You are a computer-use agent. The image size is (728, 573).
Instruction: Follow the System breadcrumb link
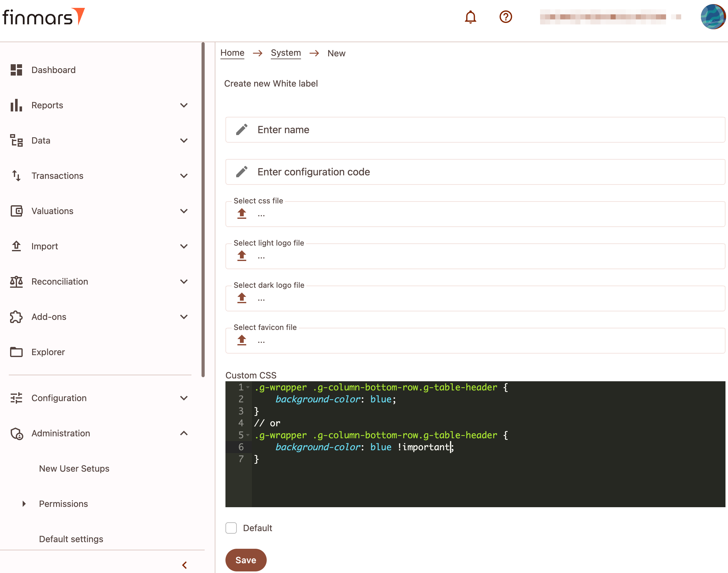coord(286,53)
